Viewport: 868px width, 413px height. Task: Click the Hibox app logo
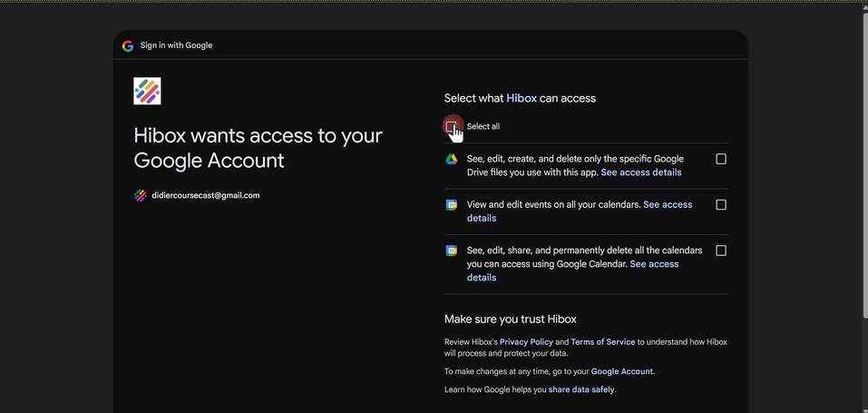pyautogui.click(x=147, y=91)
